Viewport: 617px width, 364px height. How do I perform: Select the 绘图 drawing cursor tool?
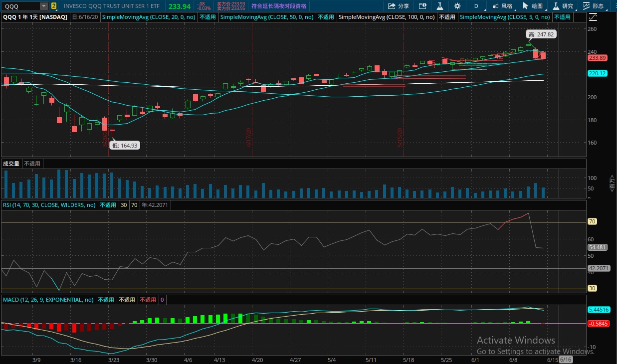pyautogui.click(x=532, y=6)
